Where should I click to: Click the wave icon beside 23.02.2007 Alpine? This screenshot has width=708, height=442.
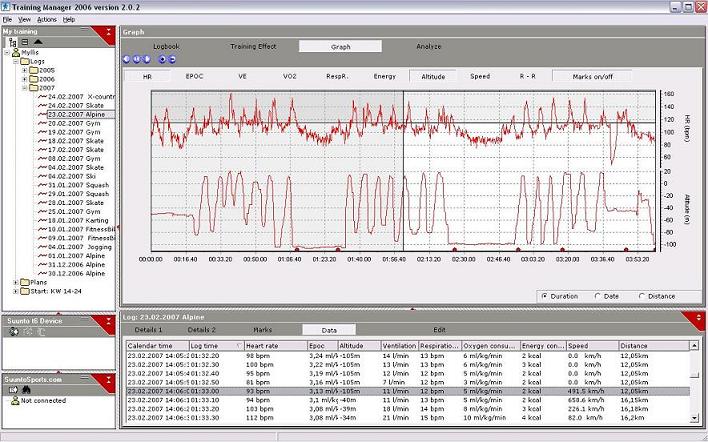[42, 114]
